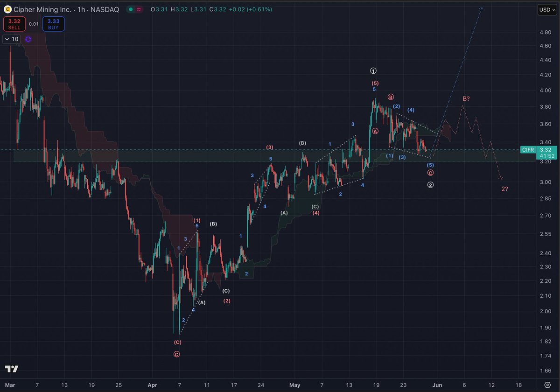560x392 pixels.
Task: Click the Jun label on the time axis
Action: [x=437, y=385]
